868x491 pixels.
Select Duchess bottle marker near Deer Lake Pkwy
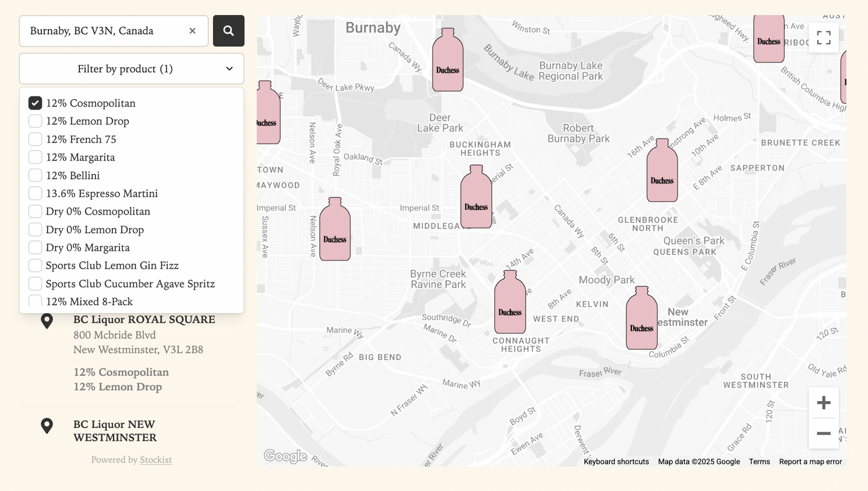pos(447,61)
